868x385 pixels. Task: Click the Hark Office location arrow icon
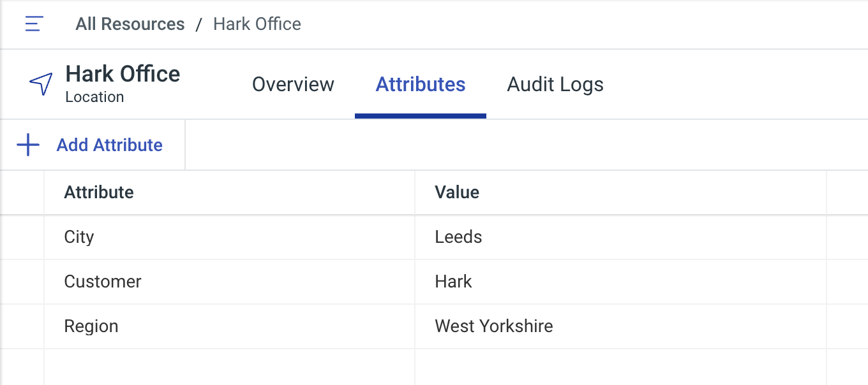(41, 84)
